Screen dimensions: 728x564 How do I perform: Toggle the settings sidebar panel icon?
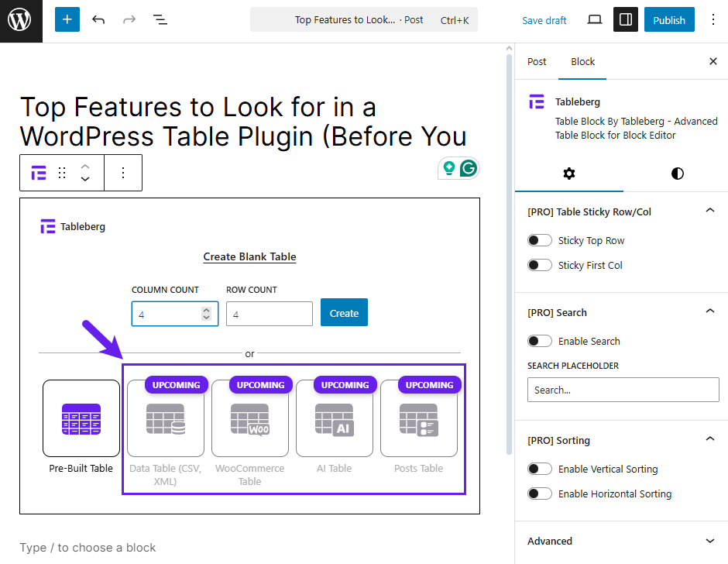tap(626, 19)
